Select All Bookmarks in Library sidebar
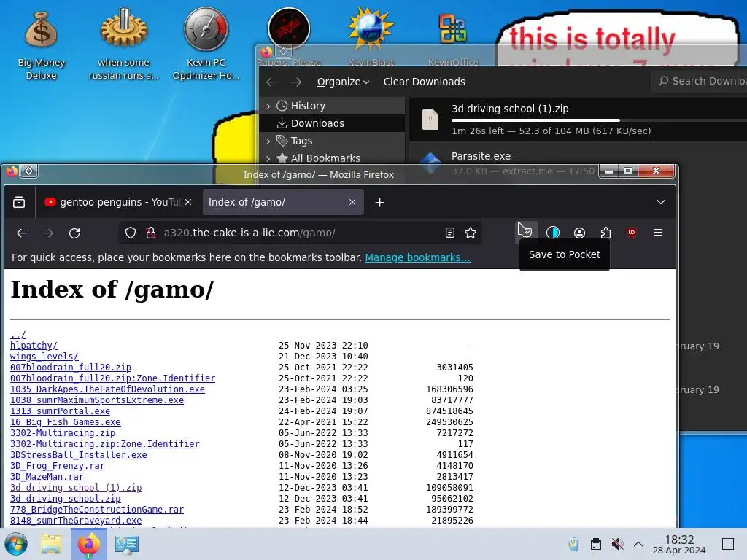This screenshot has height=560, width=747. click(x=332, y=158)
